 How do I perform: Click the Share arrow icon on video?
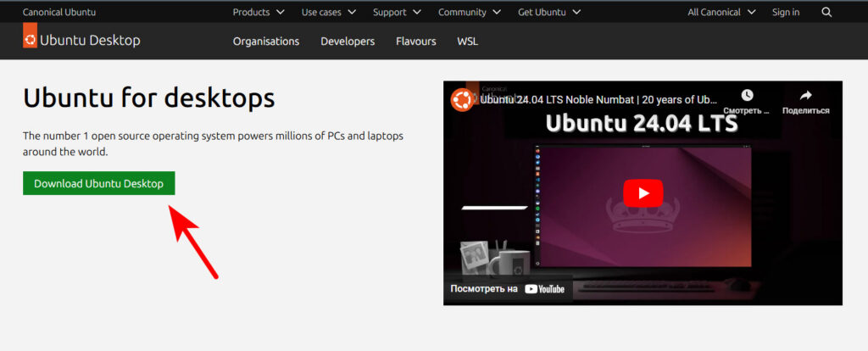pyautogui.click(x=805, y=95)
